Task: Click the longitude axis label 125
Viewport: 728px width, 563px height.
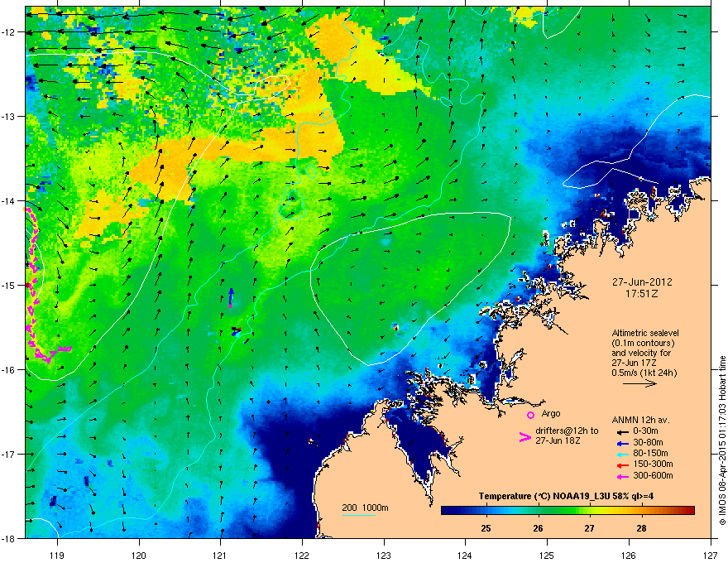Action: tap(547, 555)
